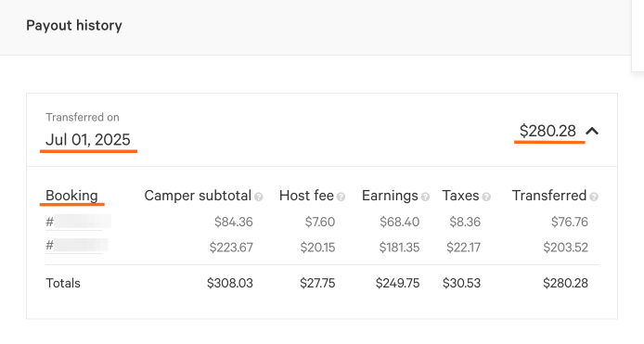Select the $76.76 transferred cell
Image resolution: width=644 pixels, height=344 pixels.
[569, 223]
